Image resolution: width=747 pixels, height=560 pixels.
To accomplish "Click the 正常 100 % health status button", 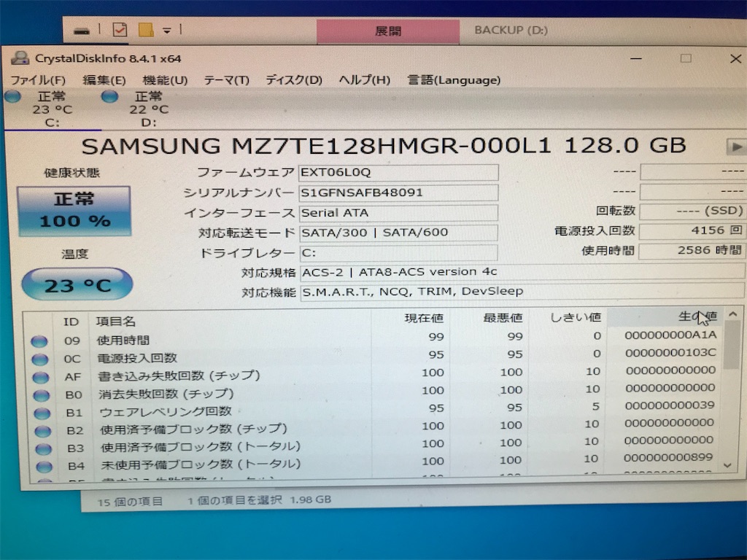I will [x=74, y=211].
